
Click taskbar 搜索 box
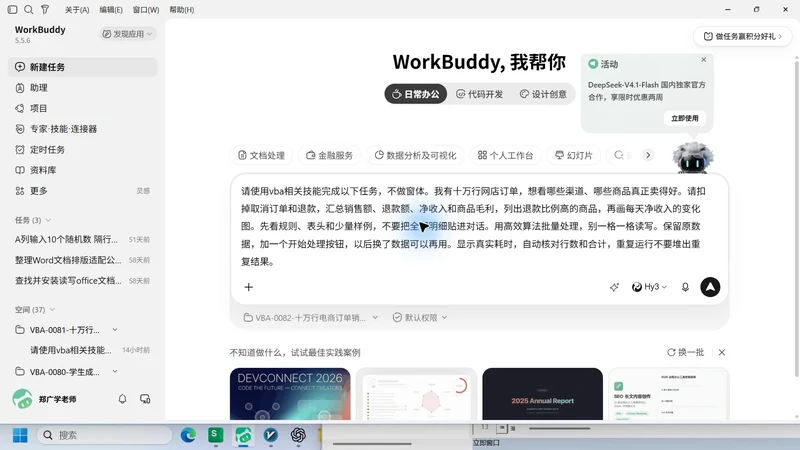[105, 435]
